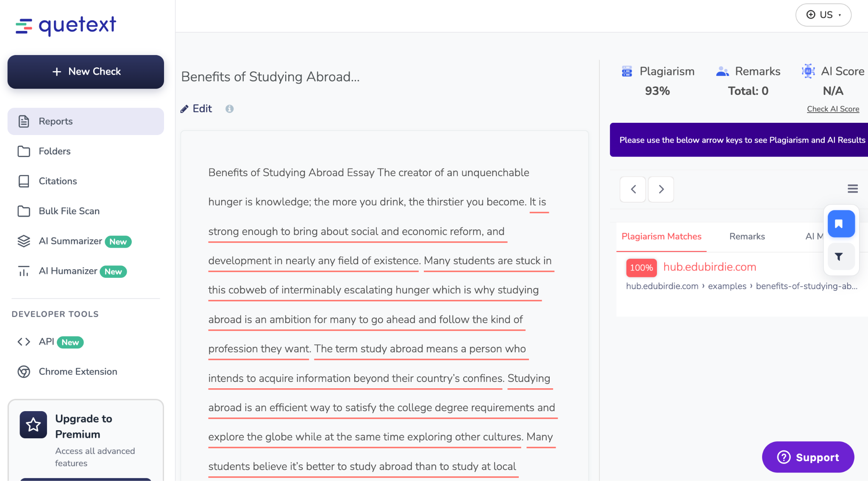Click the AI Humanizer icon
The width and height of the screenshot is (868, 481).
(24, 271)
